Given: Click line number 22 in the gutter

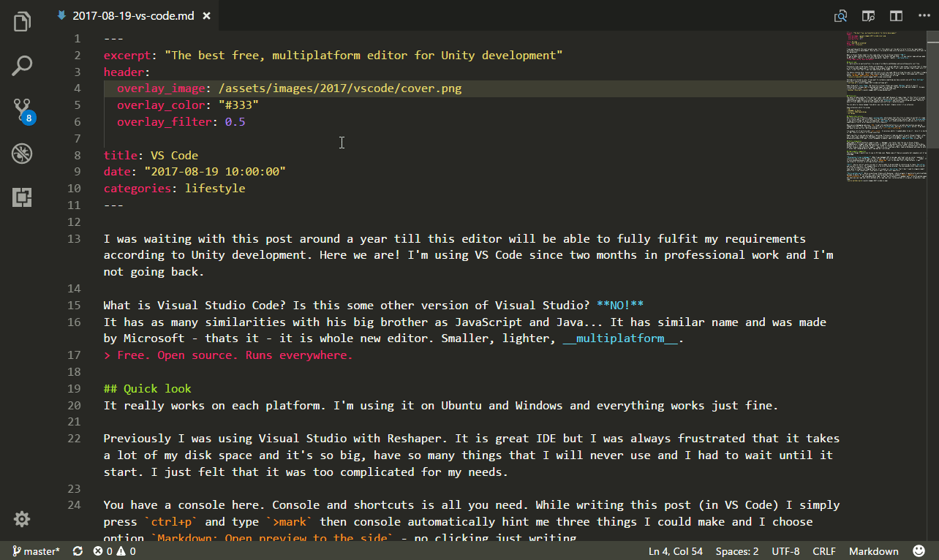Looking at the screenshot, I should [x=74, y=439].
